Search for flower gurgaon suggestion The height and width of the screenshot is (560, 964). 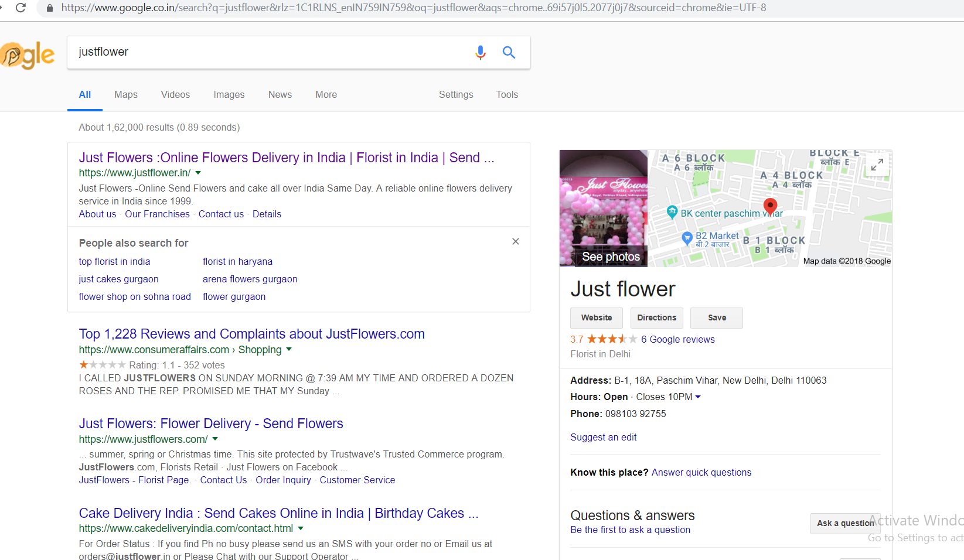(234, 296)
